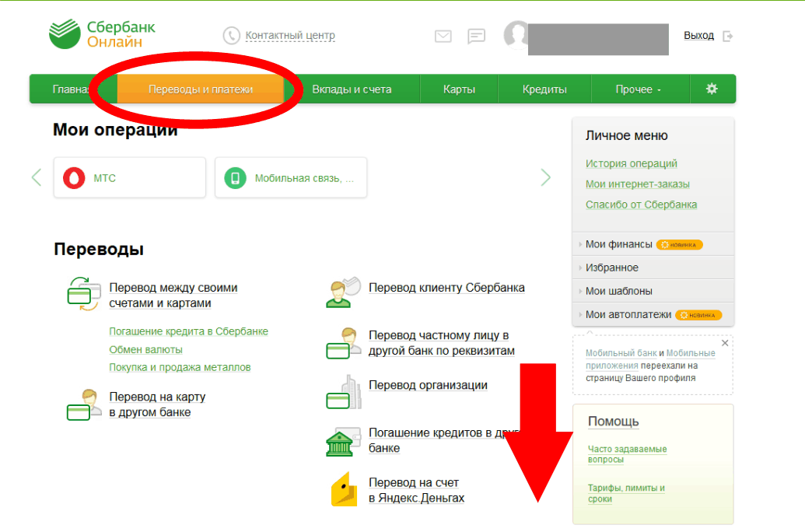Click the red MTS egg icon
Screen dimensions: 805x532
tap(74, 177)
